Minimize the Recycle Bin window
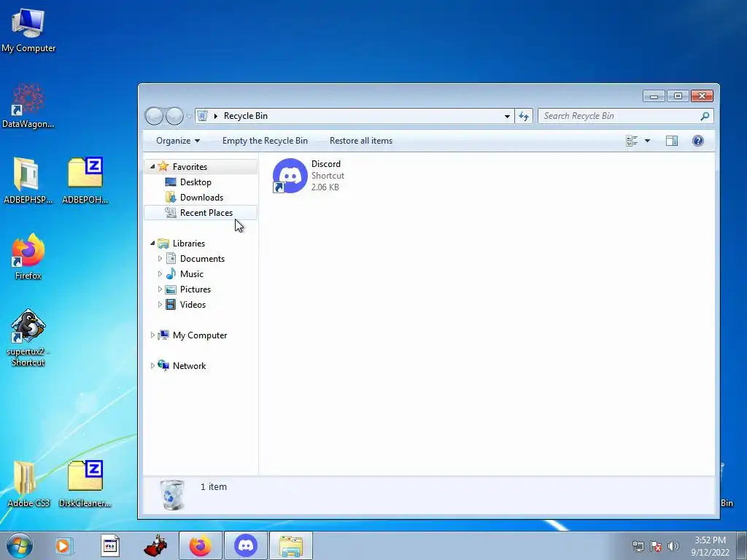This screenshot has height=560, width=747. click(654, 96)
